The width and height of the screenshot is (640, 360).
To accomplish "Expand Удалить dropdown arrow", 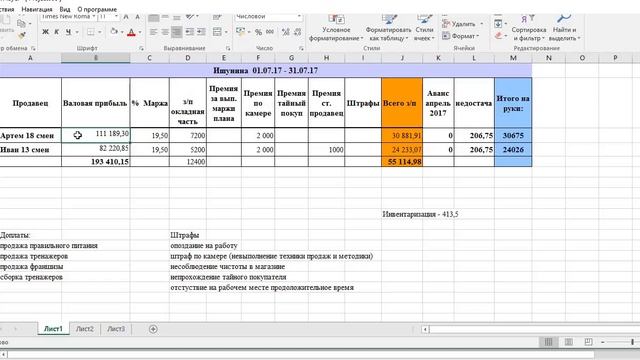I will click(482, 24).
